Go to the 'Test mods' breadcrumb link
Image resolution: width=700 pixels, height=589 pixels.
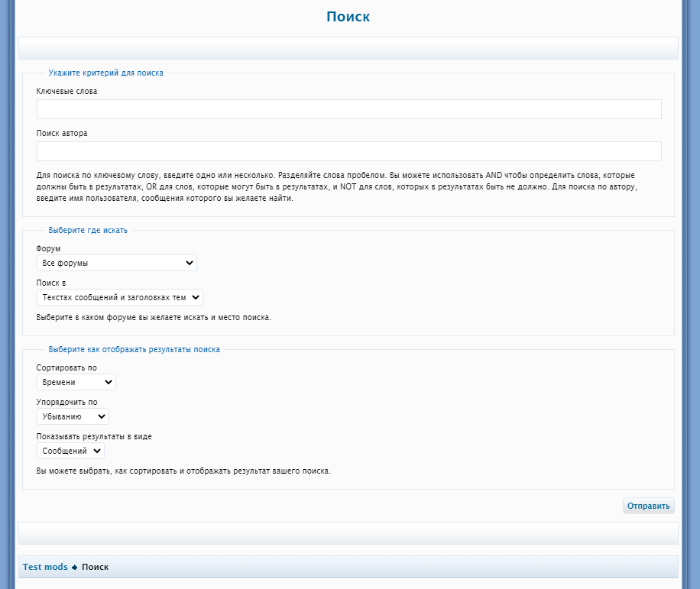pos(45,567)
